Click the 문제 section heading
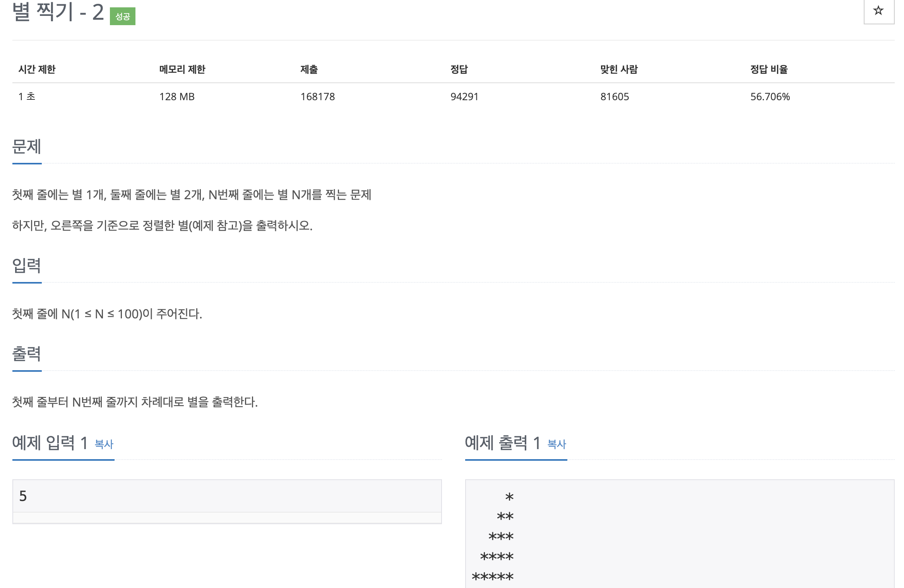 point(27,147)
